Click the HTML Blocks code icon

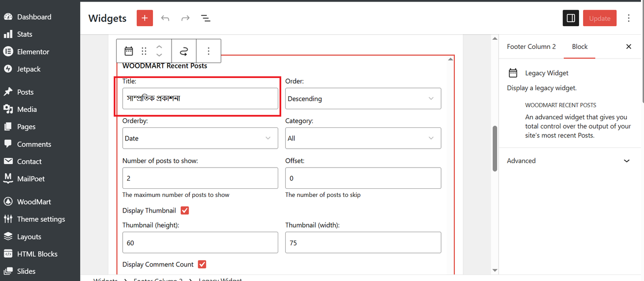pos(8,254)
